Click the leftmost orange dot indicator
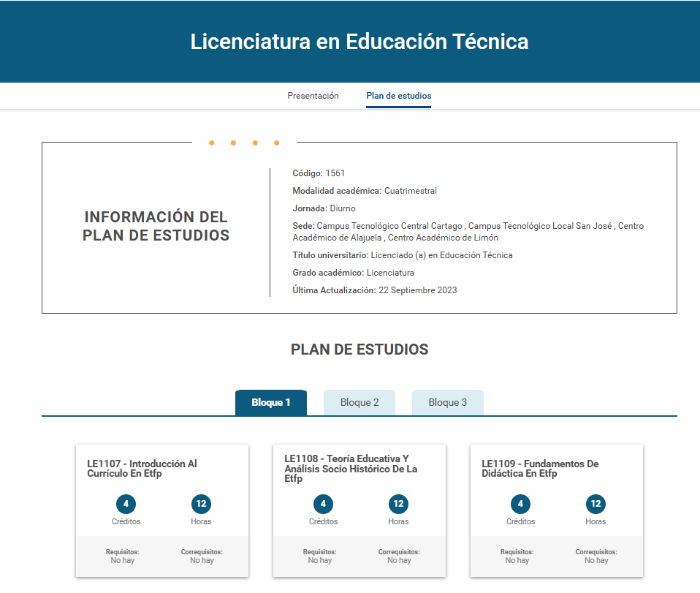 coord(212,143)
